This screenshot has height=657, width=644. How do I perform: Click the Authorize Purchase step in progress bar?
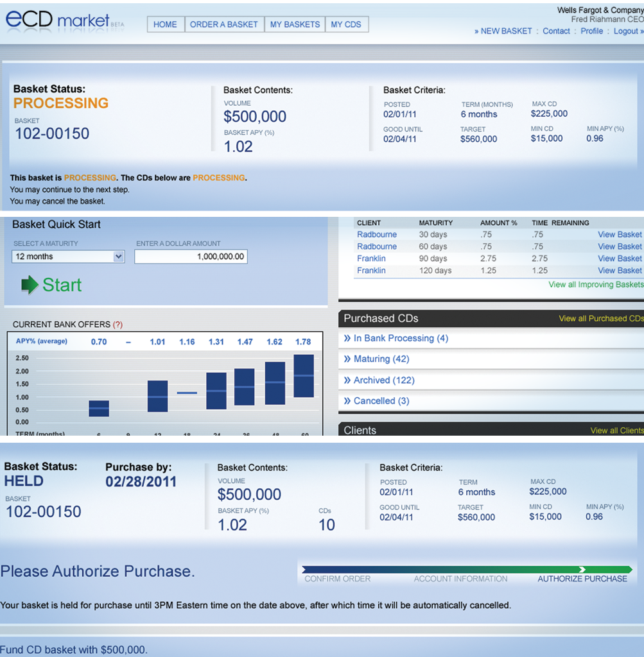(x=582, y=578)
